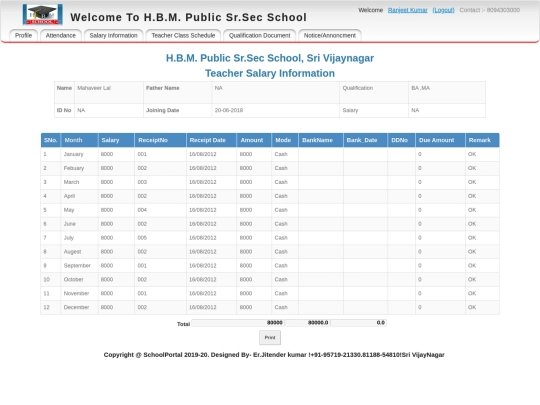The image size is (540, 405).
Task: Open the Notice/Annoncment tab
Action: [330, 35]
